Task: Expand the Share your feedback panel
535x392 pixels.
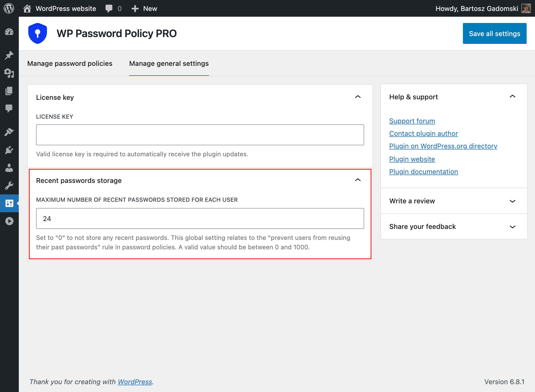Action: [x=513, y=227]
